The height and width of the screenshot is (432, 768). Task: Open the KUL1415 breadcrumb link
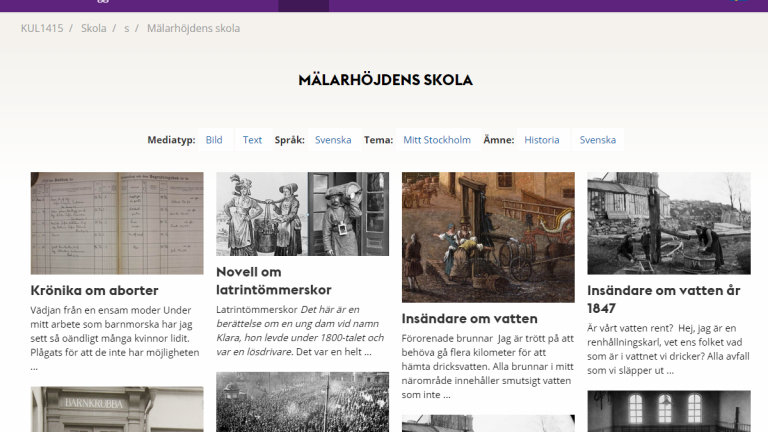pos(42,28)
